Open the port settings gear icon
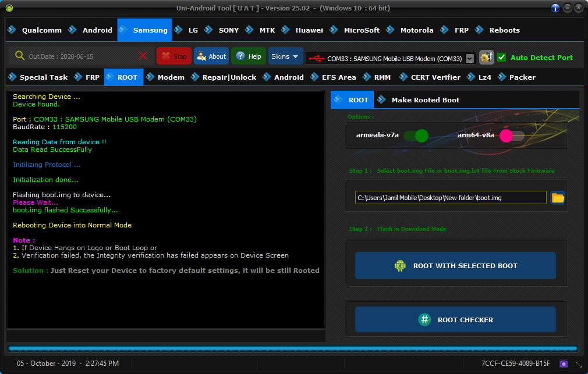 (486, 58)
